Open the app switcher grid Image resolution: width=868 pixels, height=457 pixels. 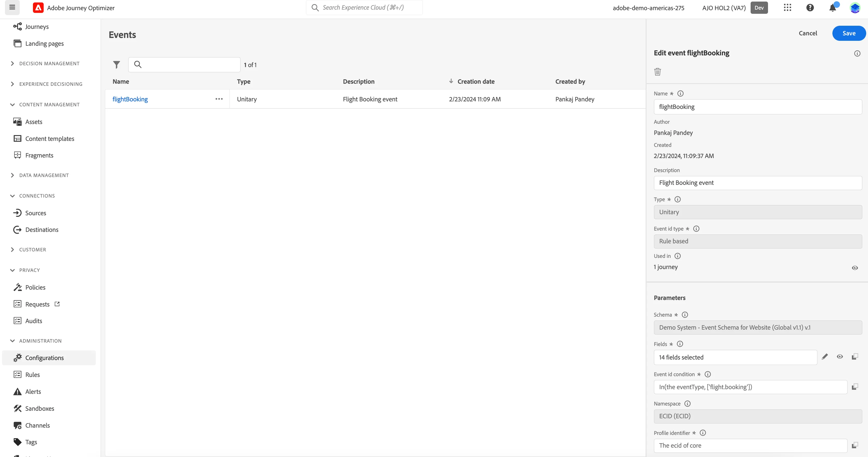coord(787,8)
